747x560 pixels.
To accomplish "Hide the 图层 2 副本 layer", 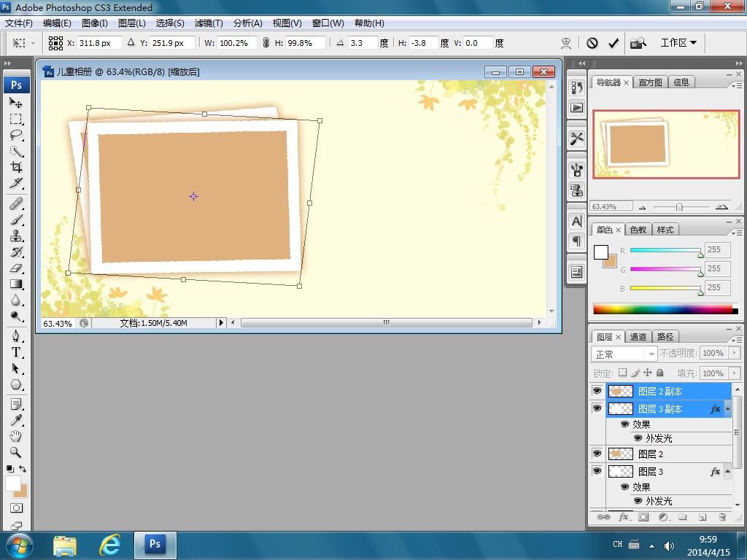I will (x=597, y=392).
